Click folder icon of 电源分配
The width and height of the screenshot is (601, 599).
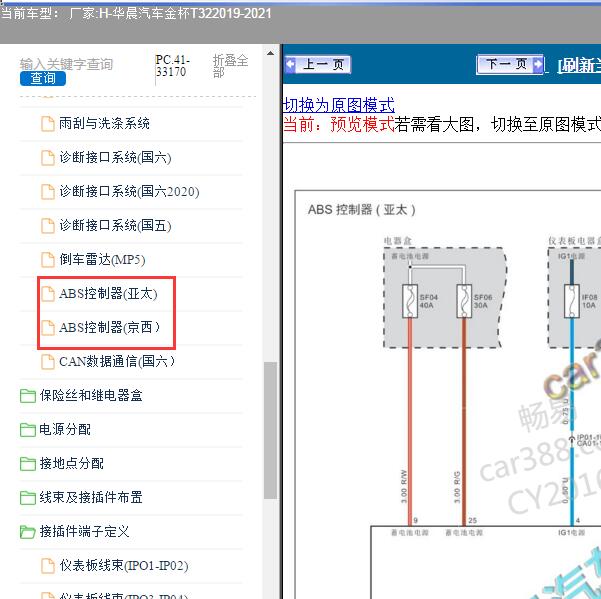[x=28, y=430]
